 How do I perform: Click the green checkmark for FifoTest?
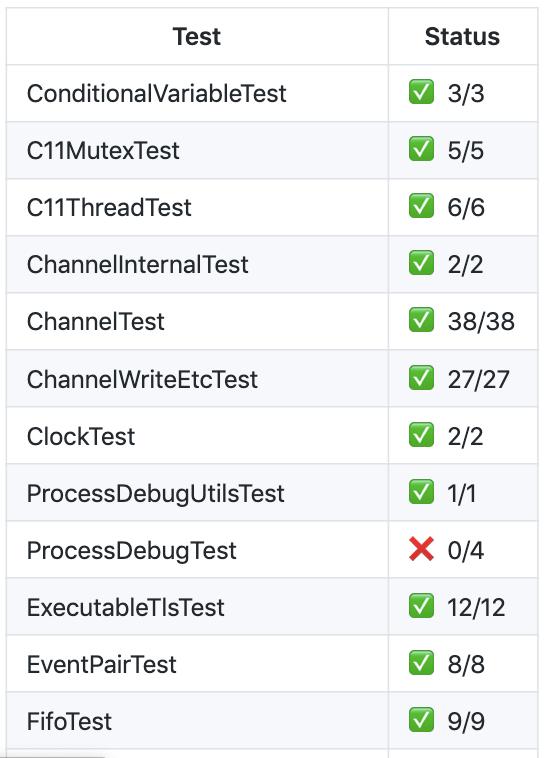pos(421,720)
